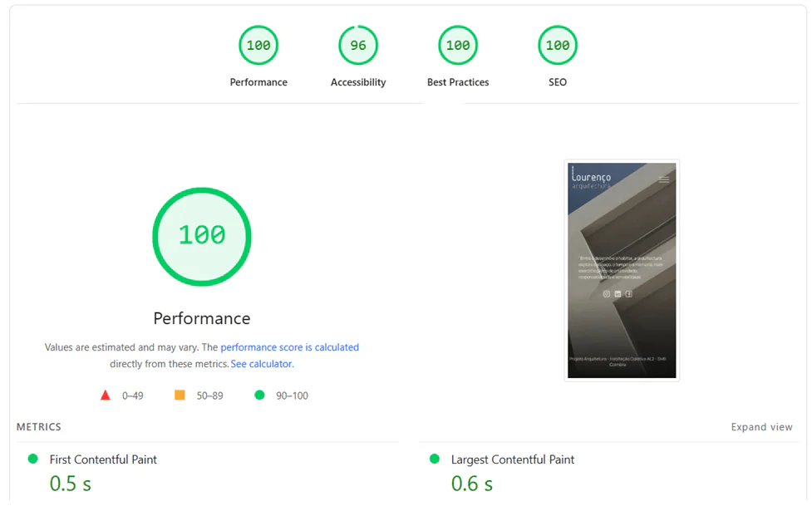Viewport: 812px width, 506px height.
Task: Select the Performance category label
Action: tap(258, 81)
